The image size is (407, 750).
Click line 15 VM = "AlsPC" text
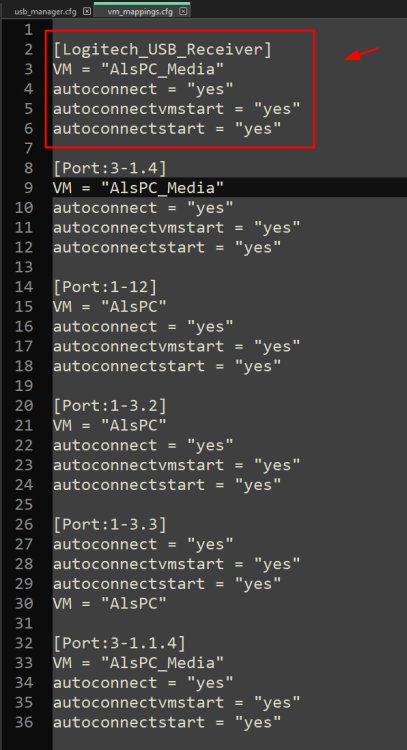pos(110,307)
